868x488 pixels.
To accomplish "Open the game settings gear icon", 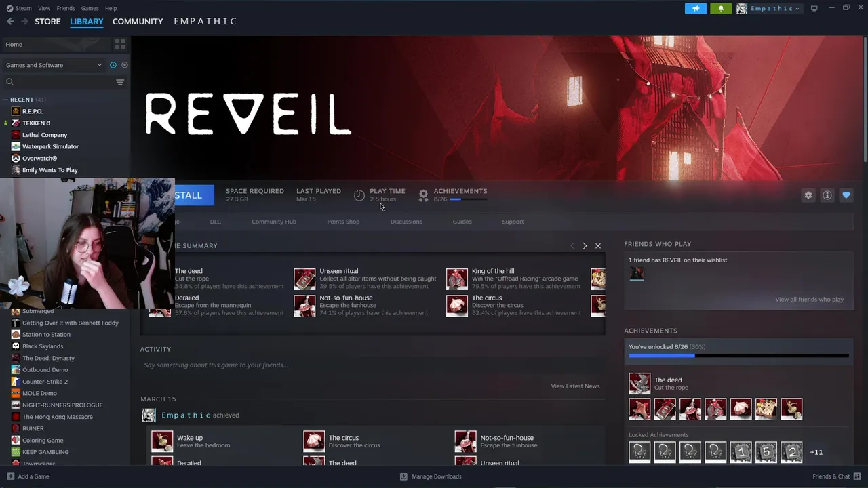I will coord(808,195).
